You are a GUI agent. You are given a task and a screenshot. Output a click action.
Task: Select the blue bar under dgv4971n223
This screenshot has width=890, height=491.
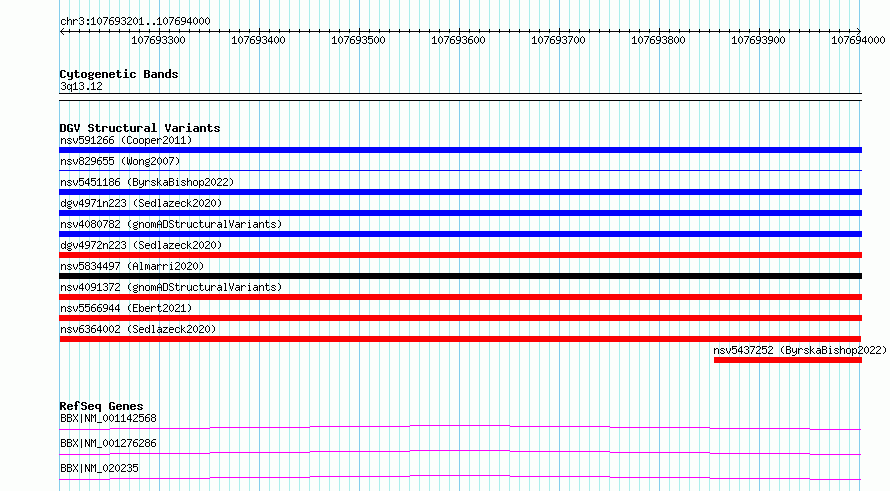[x=460, y=213]
